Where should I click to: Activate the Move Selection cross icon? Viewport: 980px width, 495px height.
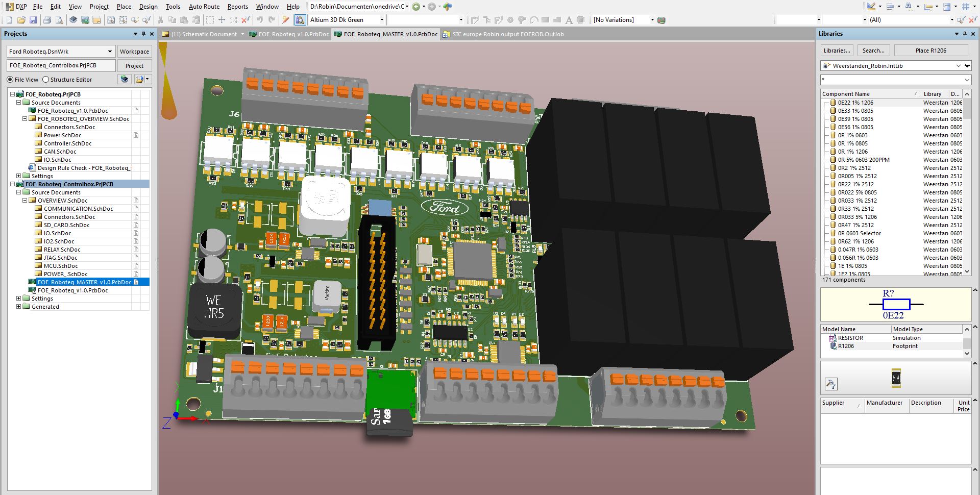click(x=222, y=20)
